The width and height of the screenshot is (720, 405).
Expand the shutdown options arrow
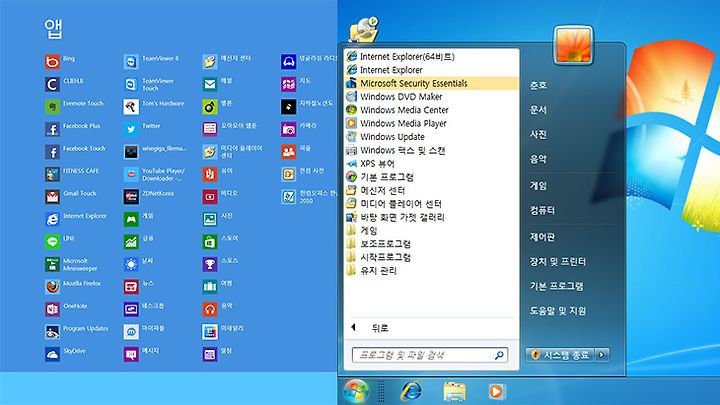602,354
